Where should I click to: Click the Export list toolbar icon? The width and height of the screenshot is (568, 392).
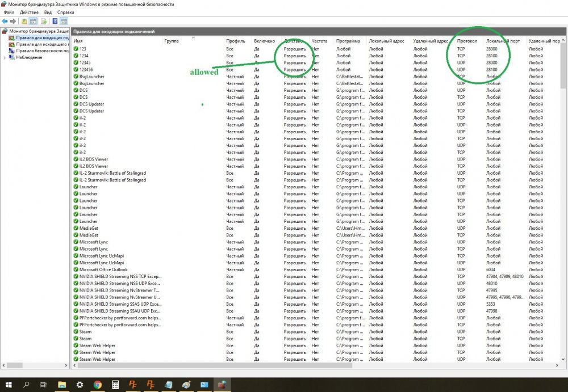[44, 22]
